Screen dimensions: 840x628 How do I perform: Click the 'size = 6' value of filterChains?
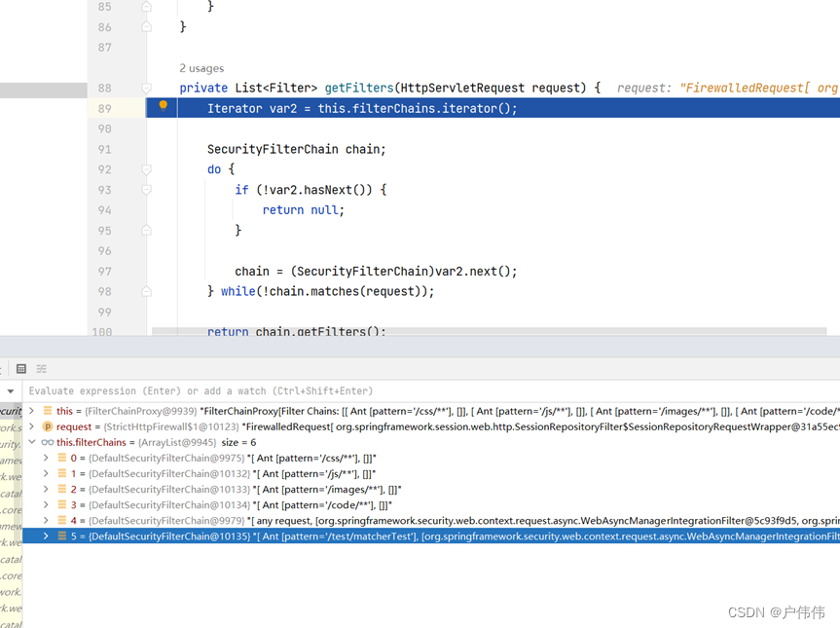(238, 442)
